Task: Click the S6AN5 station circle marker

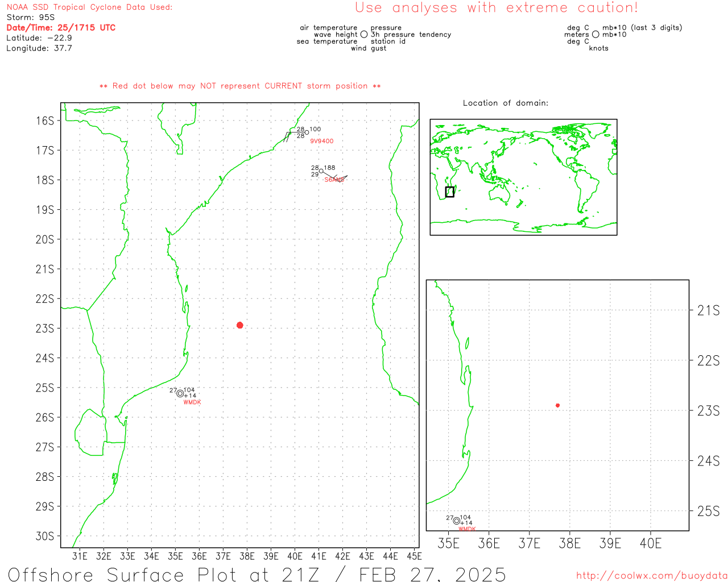Action: coord(321,171)
